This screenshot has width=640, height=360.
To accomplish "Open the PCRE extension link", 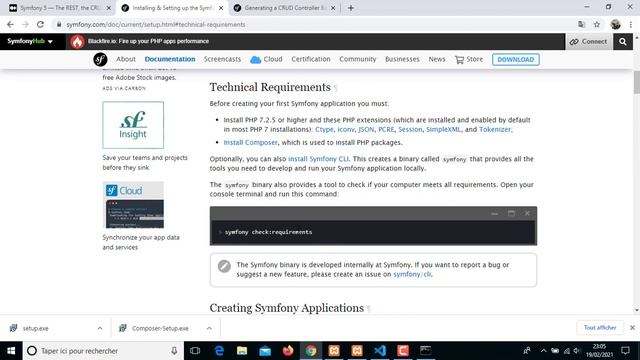I will 386,129.
